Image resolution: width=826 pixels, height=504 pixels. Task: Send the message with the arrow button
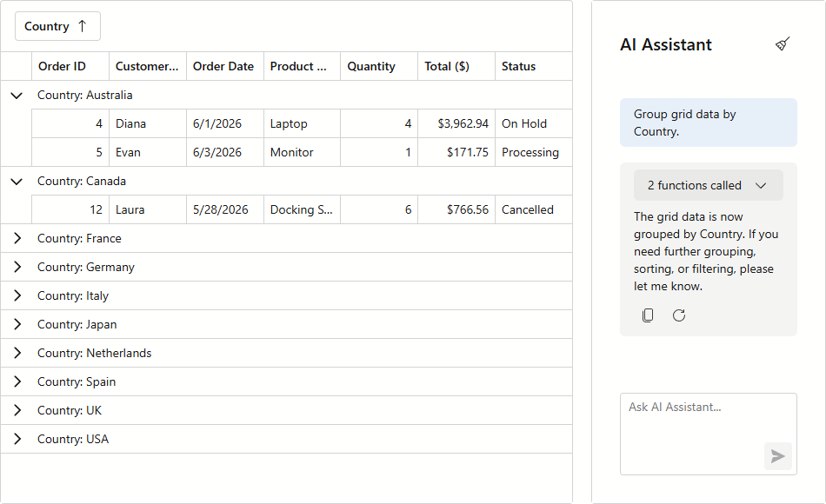point(778,456)
